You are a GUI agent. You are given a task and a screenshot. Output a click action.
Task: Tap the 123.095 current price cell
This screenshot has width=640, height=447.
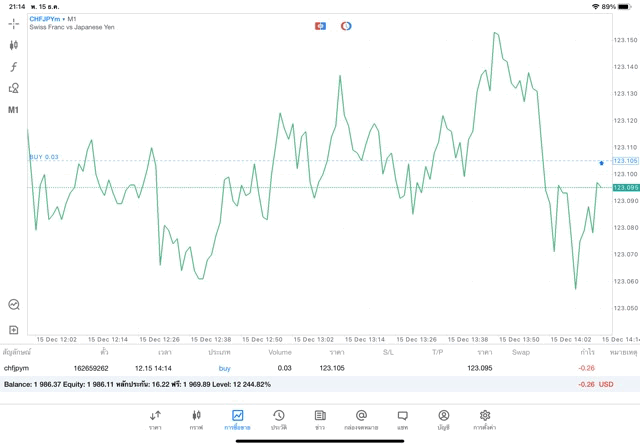[480, 368]
